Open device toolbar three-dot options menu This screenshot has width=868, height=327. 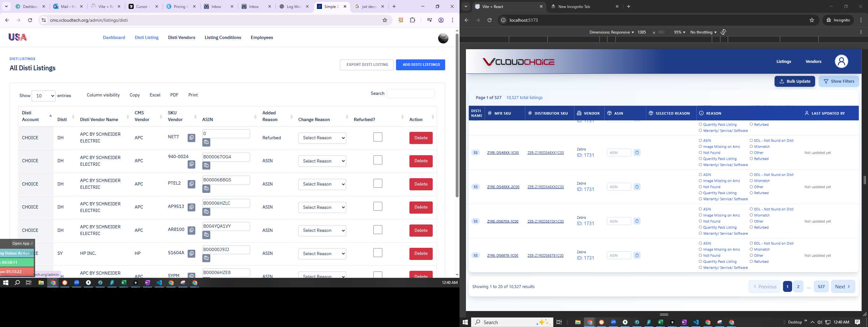(861, 32)
